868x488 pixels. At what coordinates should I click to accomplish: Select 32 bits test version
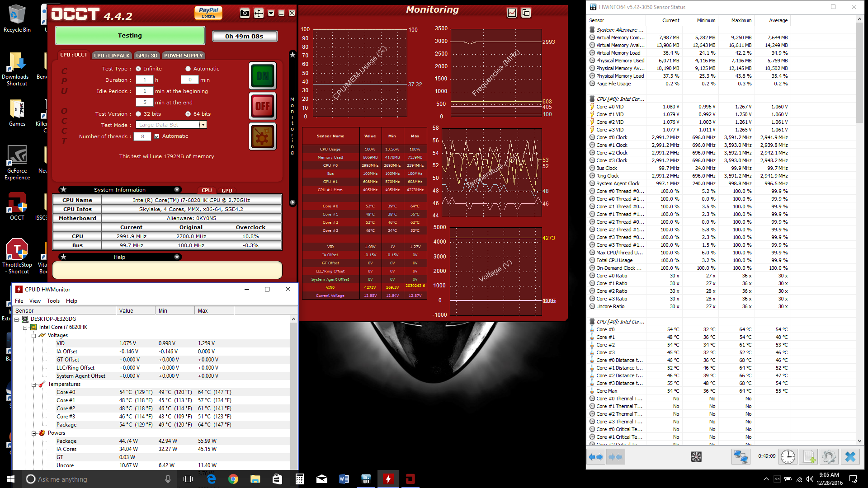[x=138, y=114]
